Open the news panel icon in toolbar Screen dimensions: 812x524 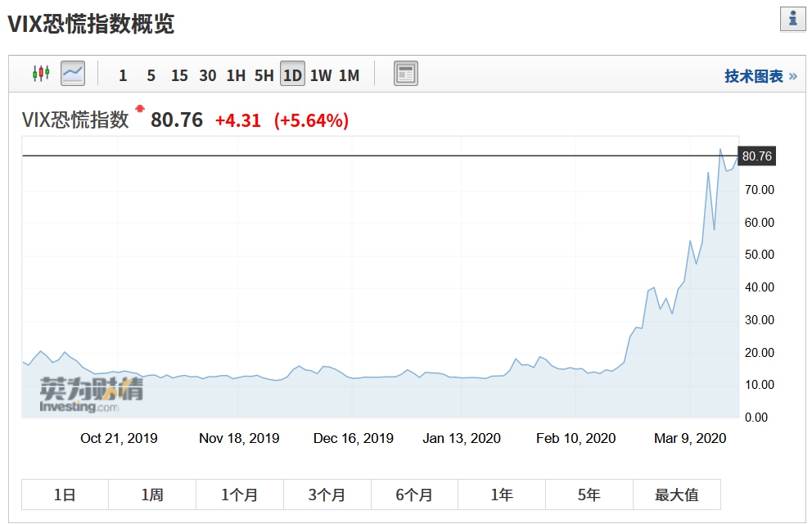pos(405,74)
